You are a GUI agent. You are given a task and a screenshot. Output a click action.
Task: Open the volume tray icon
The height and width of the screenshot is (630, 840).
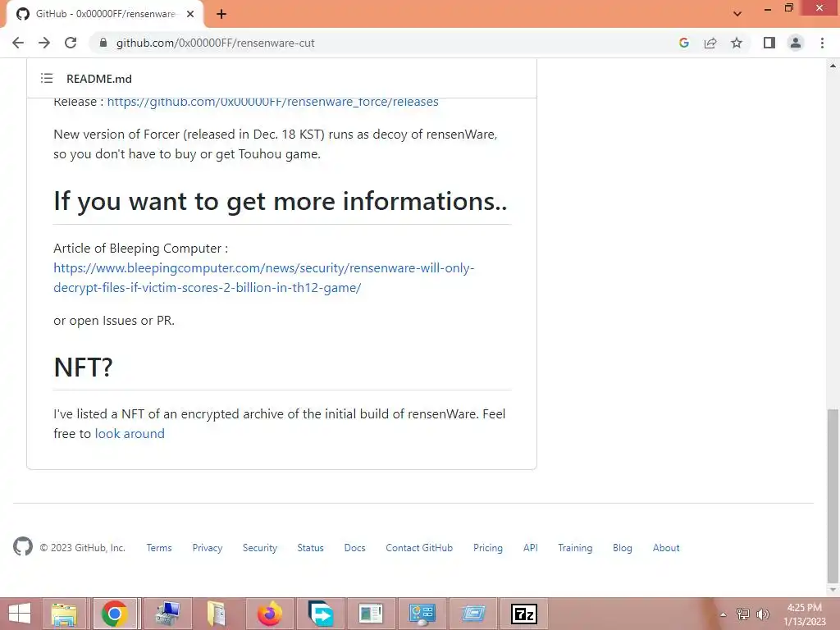pyautogui.click(x=762, y=614)
